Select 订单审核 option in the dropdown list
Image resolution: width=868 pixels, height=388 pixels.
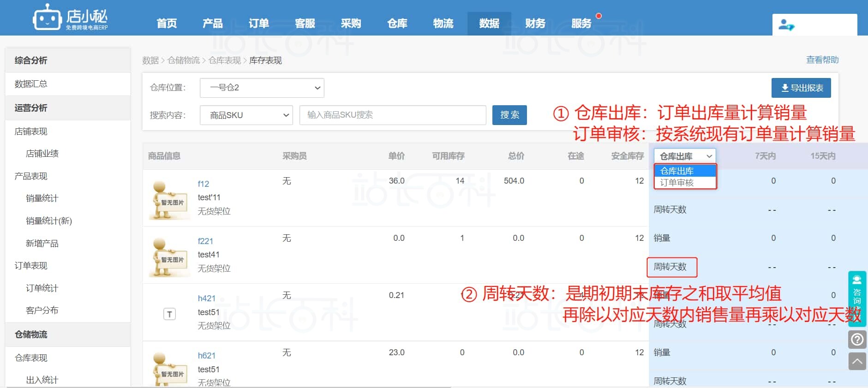tap(677, 183)
